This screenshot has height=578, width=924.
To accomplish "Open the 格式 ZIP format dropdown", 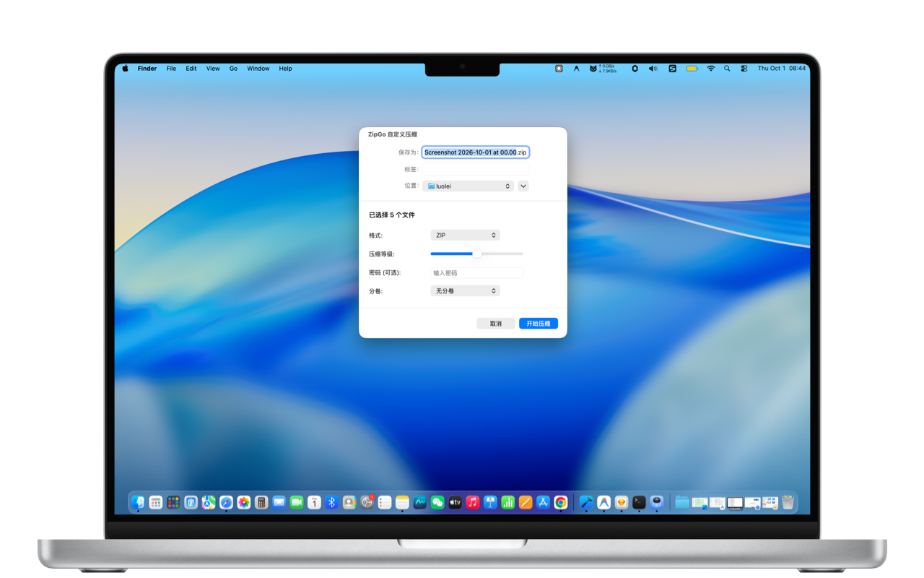I will click(x=465, y=236).
